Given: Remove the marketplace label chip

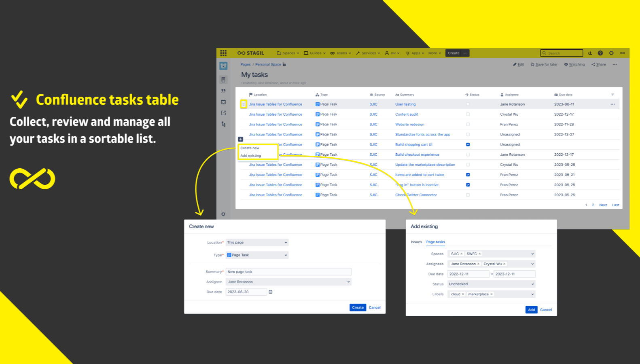Looking at the screenshot, I should pos(492,294).
